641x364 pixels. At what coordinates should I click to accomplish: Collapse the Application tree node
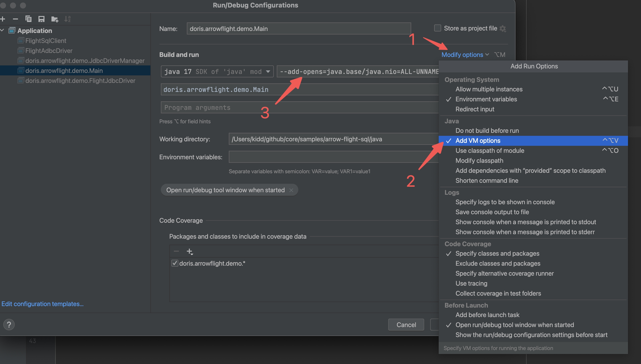tap(2, 30)
